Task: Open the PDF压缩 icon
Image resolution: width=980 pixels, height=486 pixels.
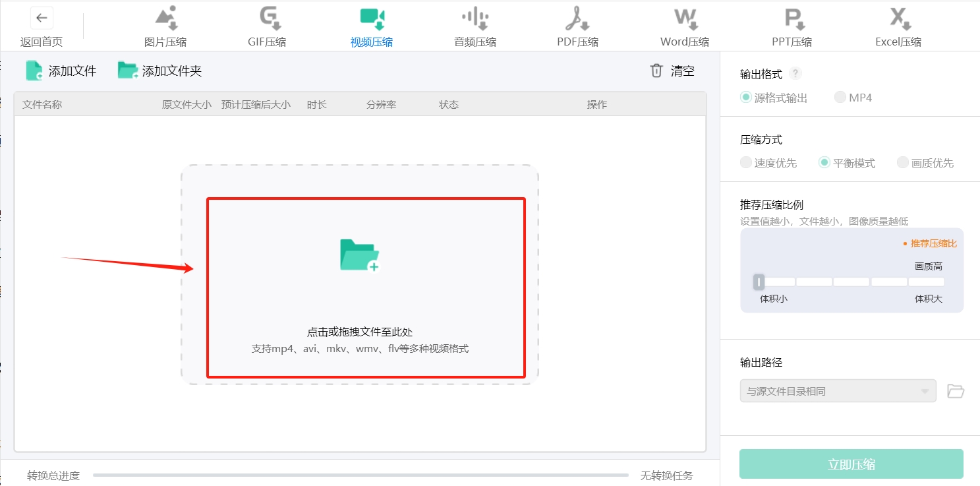Action: click(578, 18)
